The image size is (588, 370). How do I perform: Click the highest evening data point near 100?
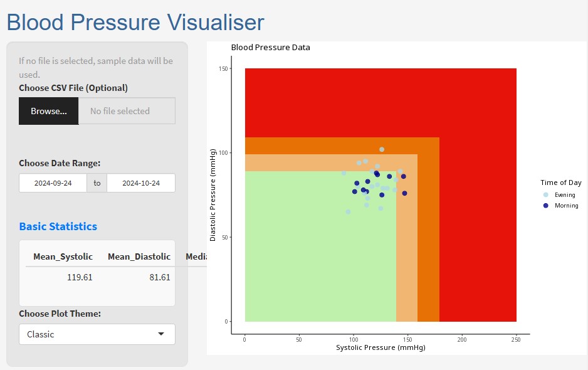[382, 149]
